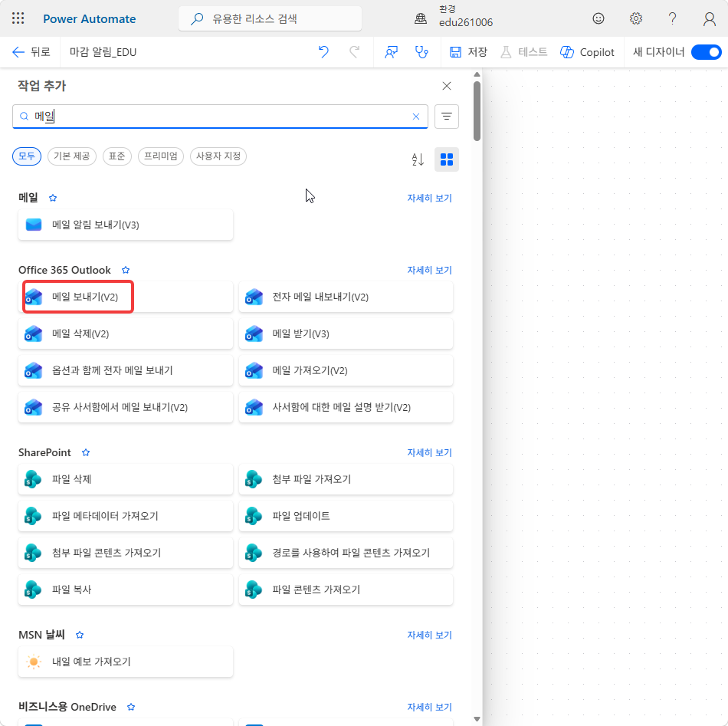Favorite the MSN 날씨 star
The width and height of the screenshot is (728, 726).
80,635
